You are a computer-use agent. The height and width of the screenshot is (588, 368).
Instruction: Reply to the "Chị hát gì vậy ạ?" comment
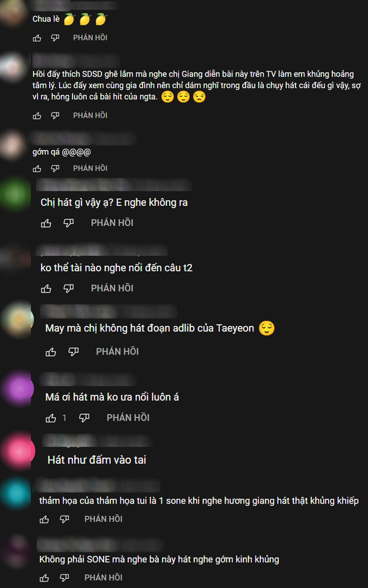coord(112,223)
